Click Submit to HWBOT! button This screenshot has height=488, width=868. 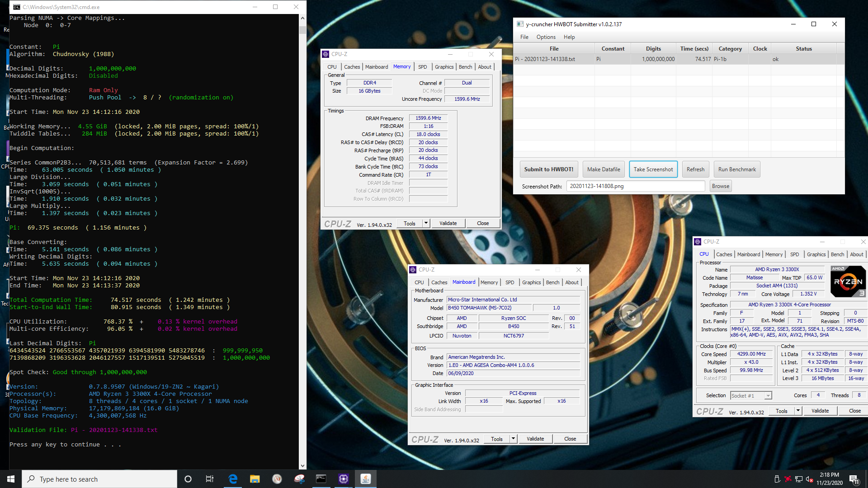tap(548, 169)
